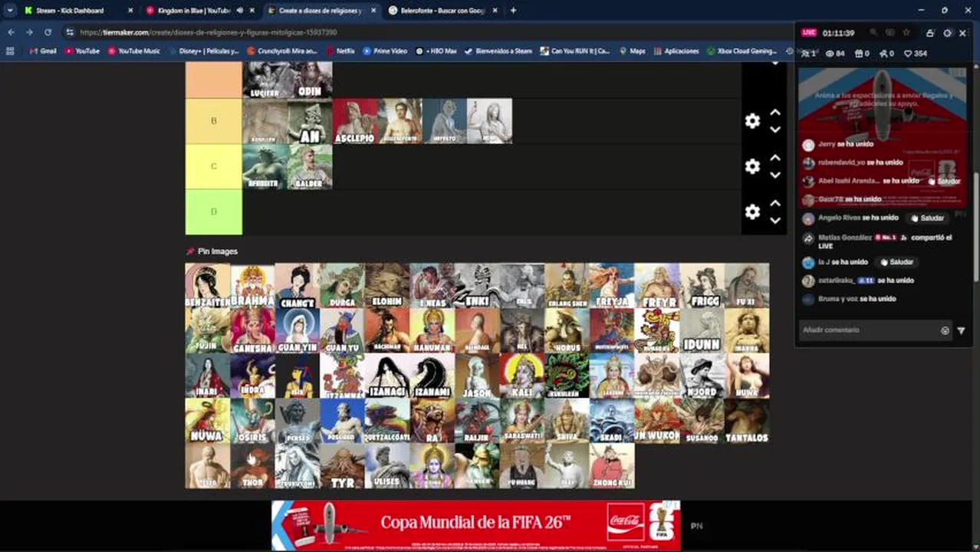Open the YouTube Music bookmark

(x=134, y=51)
